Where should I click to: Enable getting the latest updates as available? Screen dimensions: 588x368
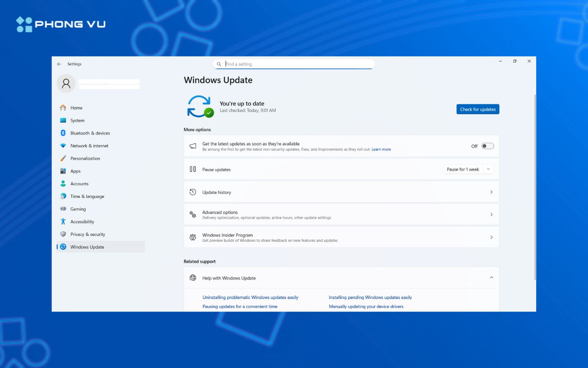coord(488,146)
